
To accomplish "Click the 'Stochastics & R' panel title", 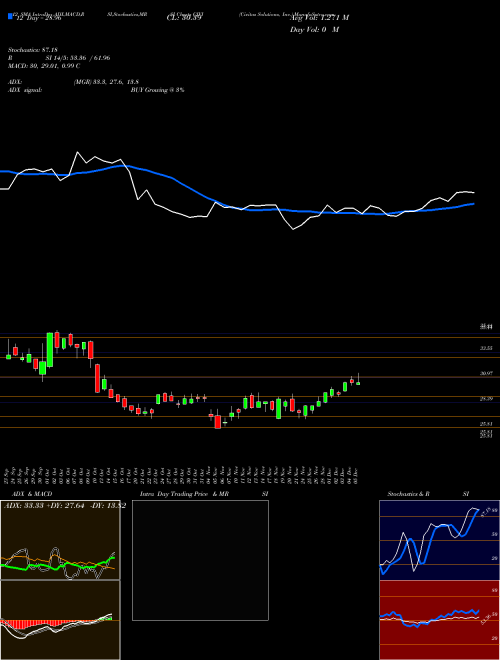I will click(x=408, y=494).
